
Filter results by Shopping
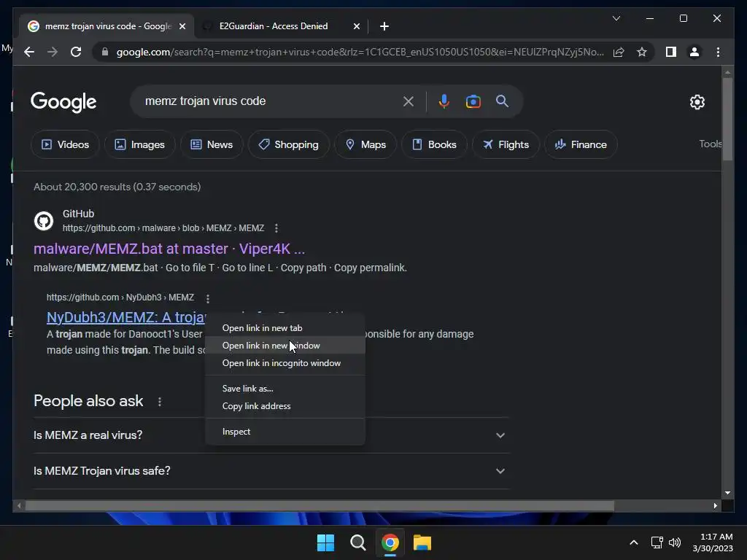point(288,144)
